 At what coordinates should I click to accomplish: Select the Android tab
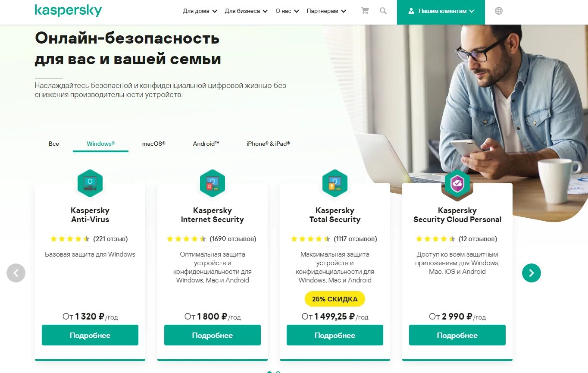[x=206, y=144]
